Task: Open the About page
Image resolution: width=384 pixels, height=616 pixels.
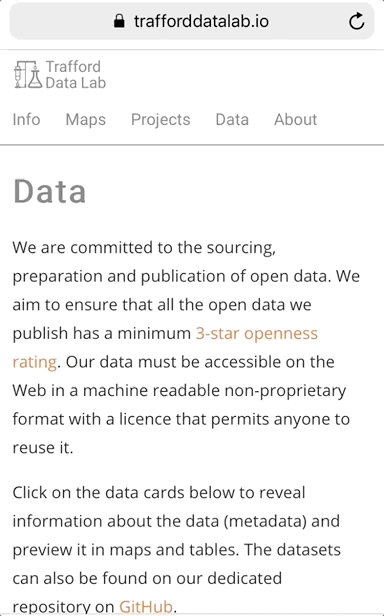Action: 296,119
